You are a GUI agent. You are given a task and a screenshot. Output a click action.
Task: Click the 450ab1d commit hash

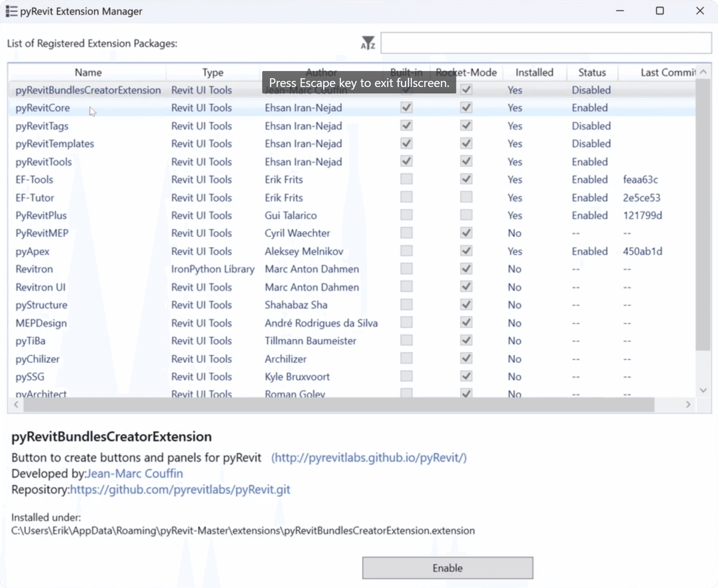(642, 251)
